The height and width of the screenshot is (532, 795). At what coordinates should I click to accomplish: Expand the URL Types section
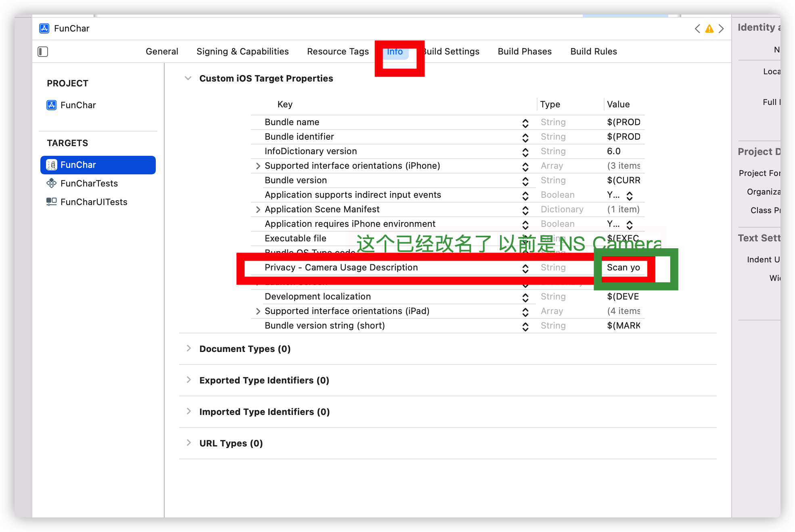tap(188, 443)
